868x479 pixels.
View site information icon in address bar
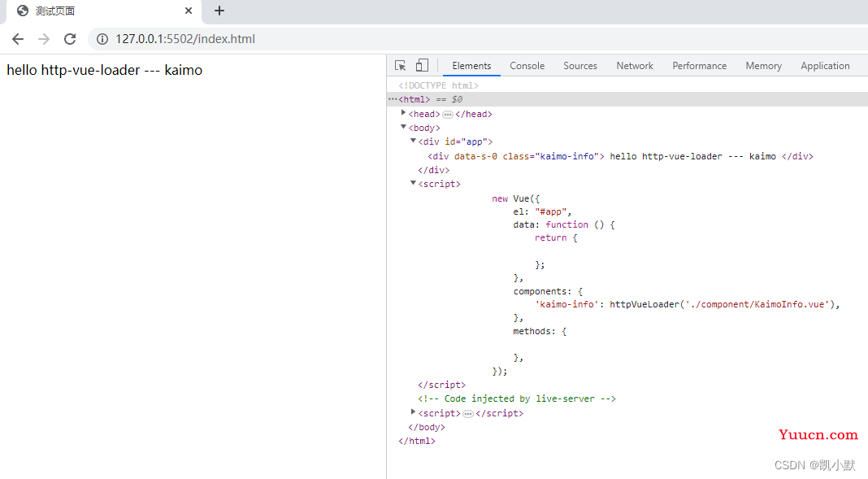point(102,39)
